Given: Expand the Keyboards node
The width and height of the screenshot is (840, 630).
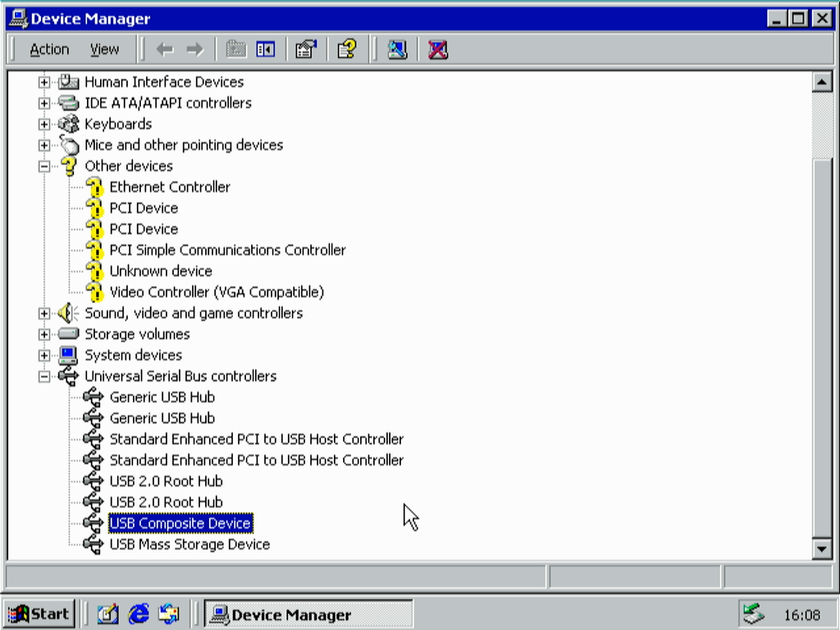Looking at the screenshot, I should 44,125.
